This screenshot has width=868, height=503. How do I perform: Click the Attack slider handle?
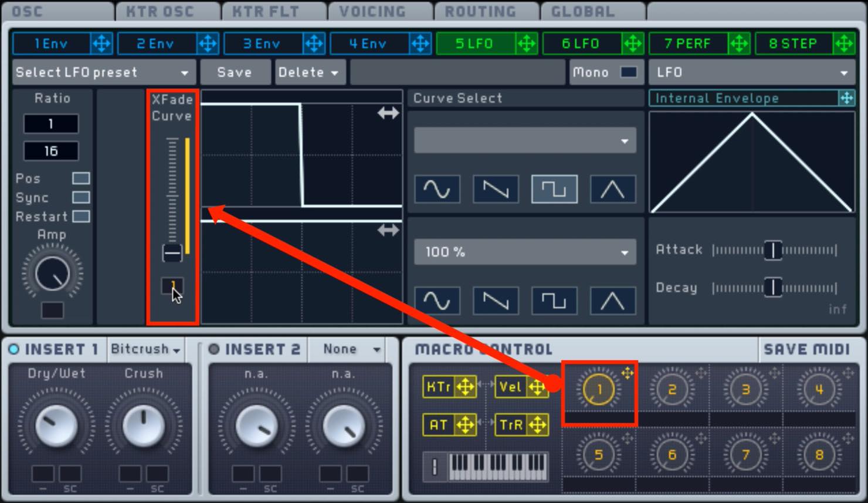pyautogui.click(x=773, y=250)
